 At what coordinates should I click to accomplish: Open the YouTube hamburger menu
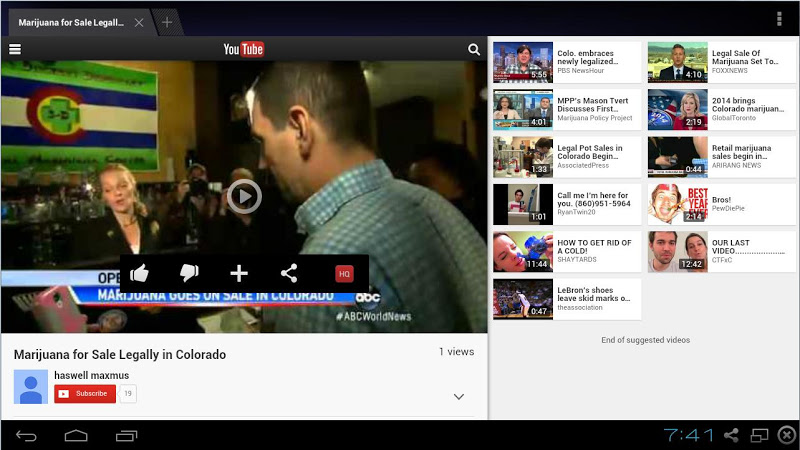pos(15,49)
